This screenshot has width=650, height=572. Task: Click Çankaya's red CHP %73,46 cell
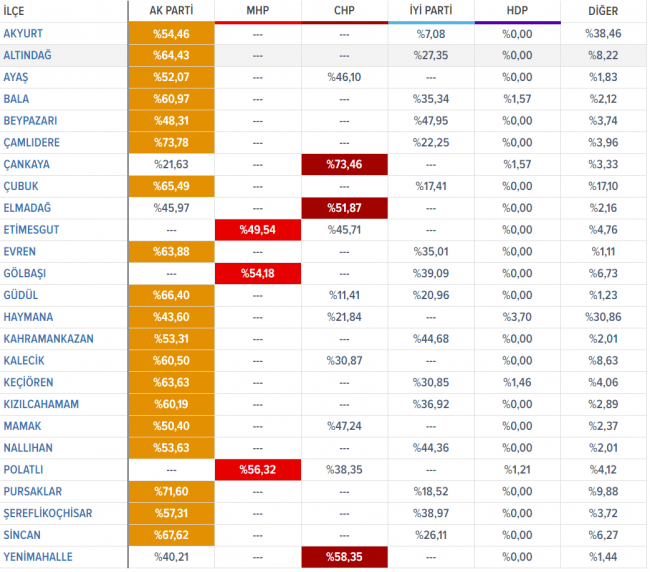pyautogui.click(x=344, y=164)
